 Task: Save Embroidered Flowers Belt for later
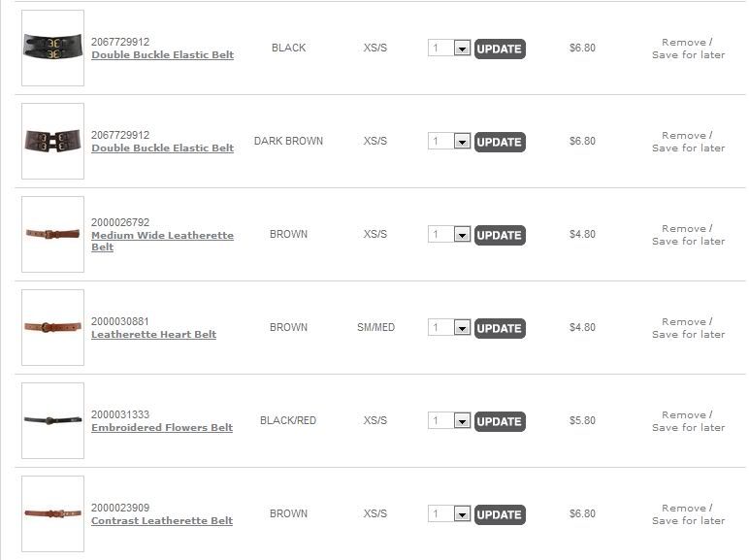[x=688, y=428]
